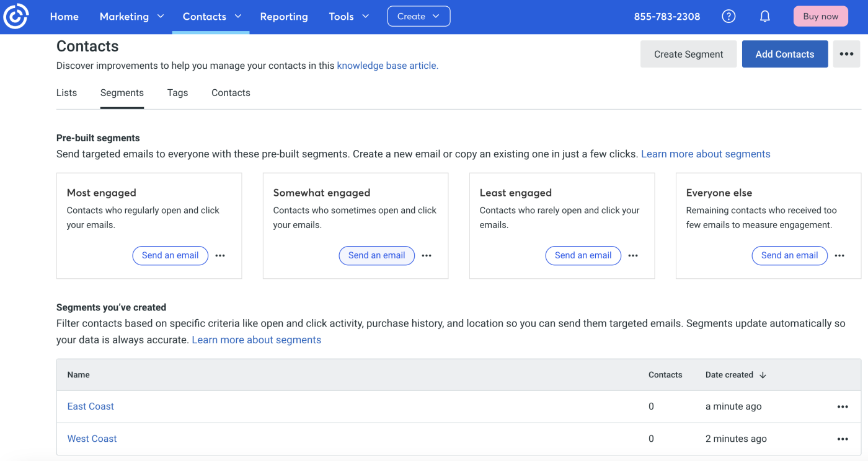Open the East Coast segment link

91,406
